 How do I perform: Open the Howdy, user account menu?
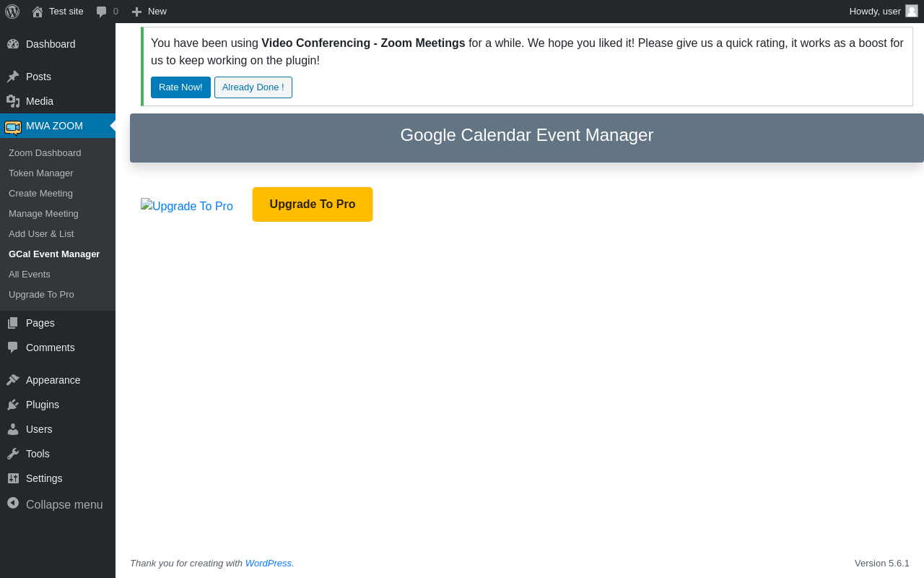pos(884,12)
